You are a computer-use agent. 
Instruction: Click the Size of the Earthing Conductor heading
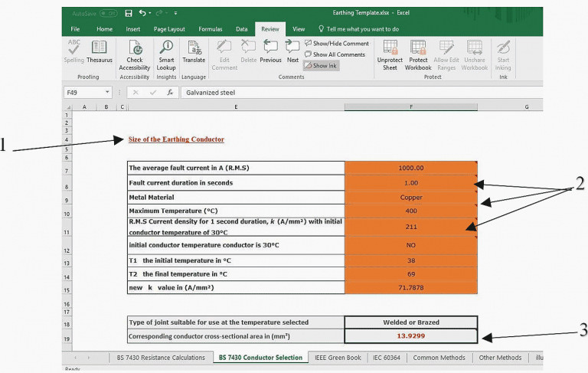tap(176, 139)
